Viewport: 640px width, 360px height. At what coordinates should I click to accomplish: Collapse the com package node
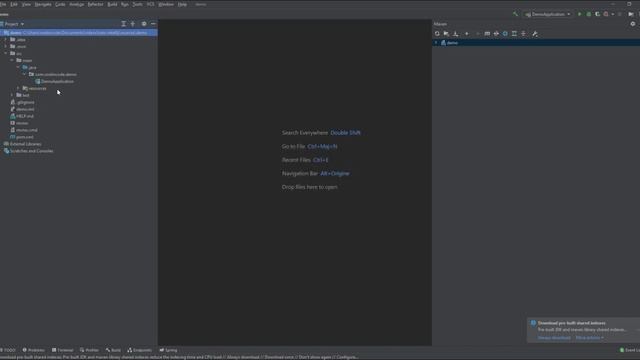point(24,74)
